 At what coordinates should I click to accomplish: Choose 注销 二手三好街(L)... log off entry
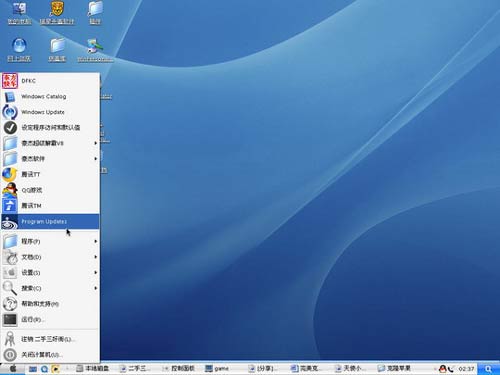point(50,339)
